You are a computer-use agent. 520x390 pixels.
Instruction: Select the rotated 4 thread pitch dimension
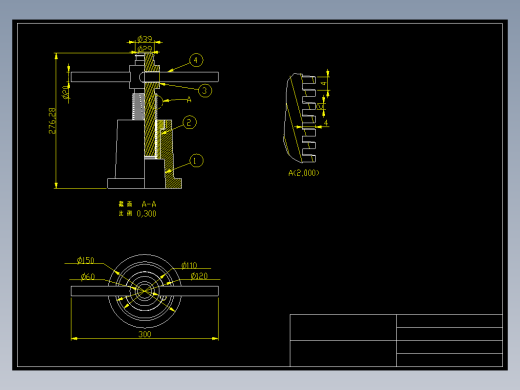[x=324, y=83]
